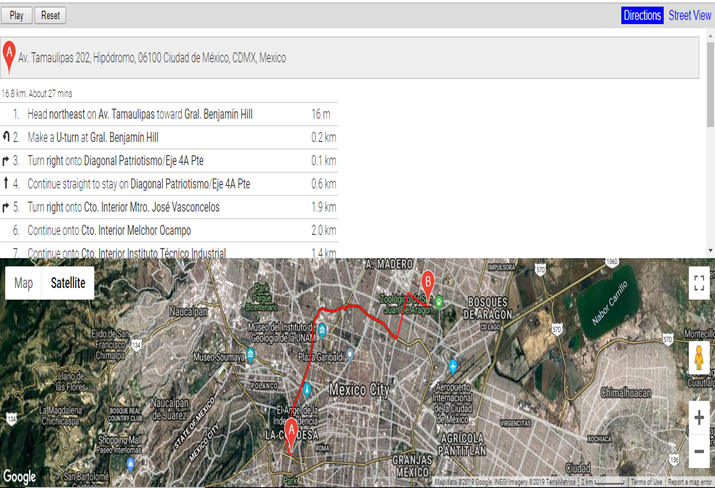
Task: Click the U-turn arrow icon in step 2
Action: coord(6,136)
